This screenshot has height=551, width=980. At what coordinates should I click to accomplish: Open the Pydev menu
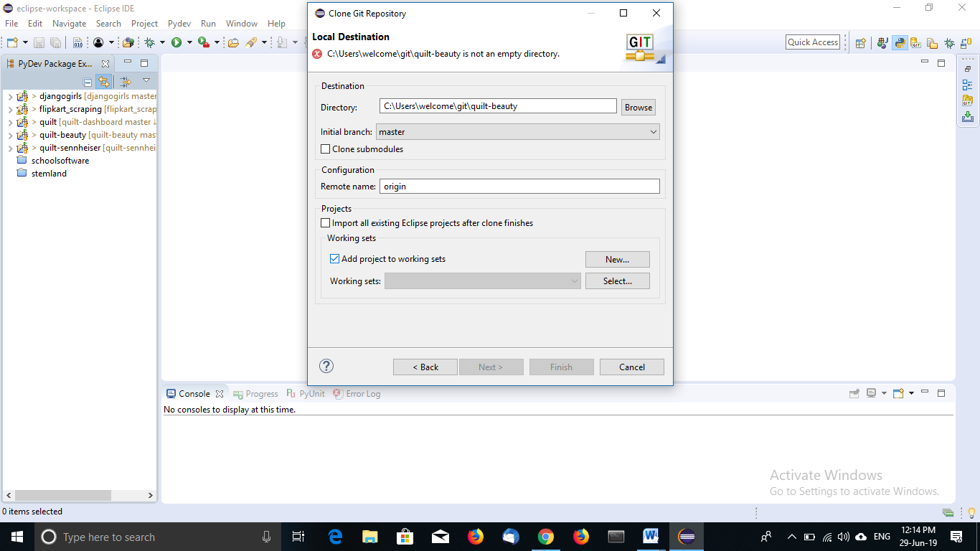(x=179, y=23)
